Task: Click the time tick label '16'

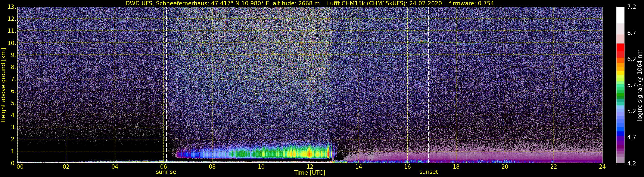Action: 407,167
